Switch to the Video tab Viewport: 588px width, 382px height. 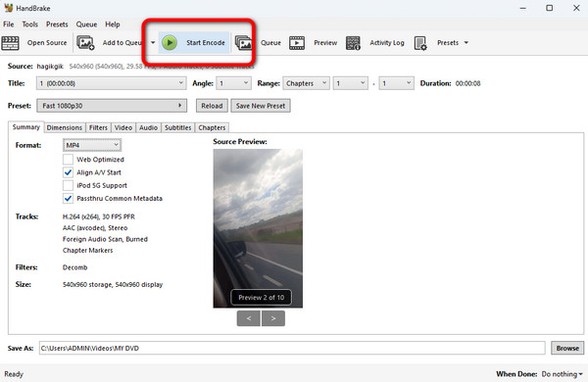[x=123, y=128]
